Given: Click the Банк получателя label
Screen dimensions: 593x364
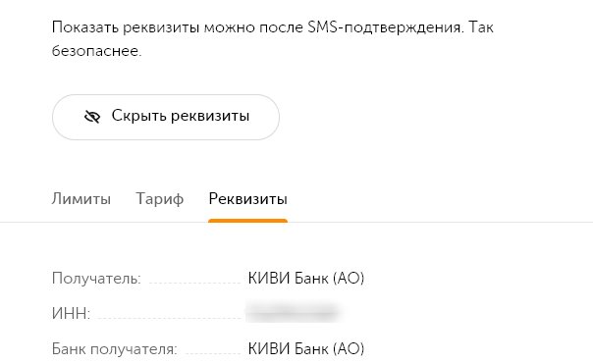Looking at the screenshot, I should tap(114, 348).
